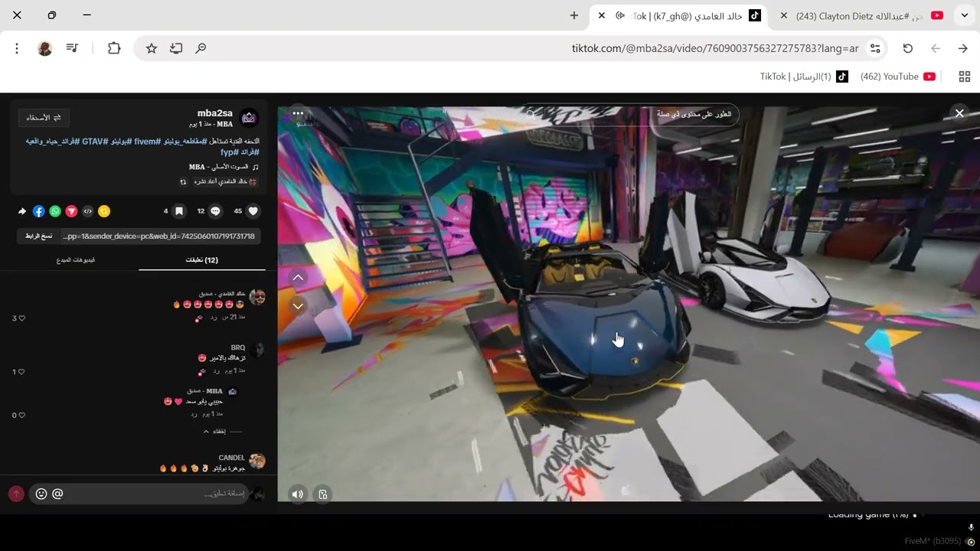
Task: Repost the video using the yellow repost icon
Action: [x=104, y=211]
